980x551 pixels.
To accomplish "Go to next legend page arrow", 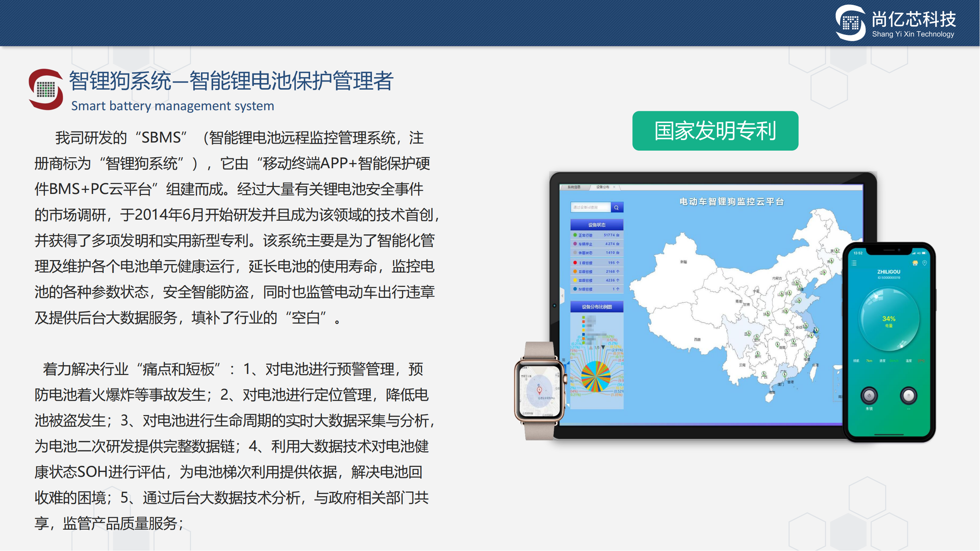I will 603,347.
